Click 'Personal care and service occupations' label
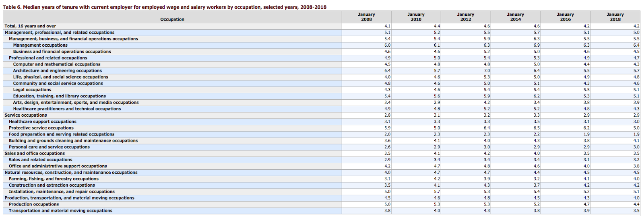644x216 pixels. (x=49, y=147)
